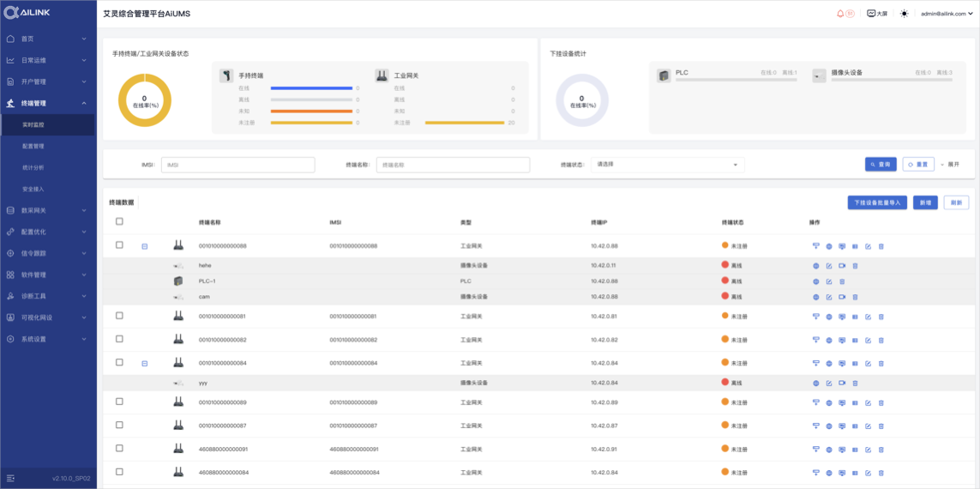The height and width of the screenshot is (489, 980).
Task: Delete the yyy camera device
Action: (x=855, y=383)
